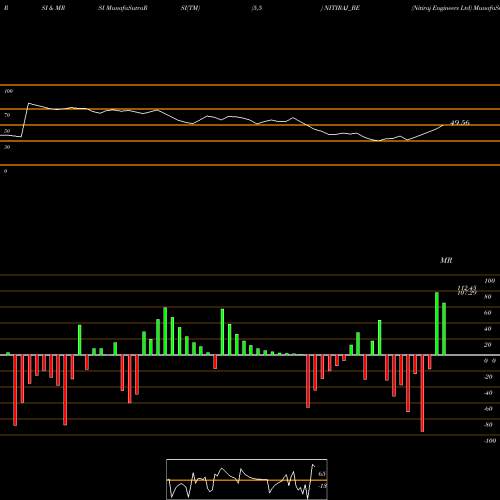
Task: Click the 60 label on the MR axis
Action: [488, 313]
